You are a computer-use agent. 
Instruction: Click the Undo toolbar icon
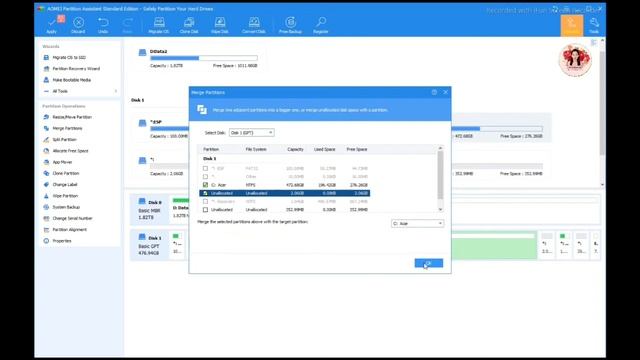(103, 25)
